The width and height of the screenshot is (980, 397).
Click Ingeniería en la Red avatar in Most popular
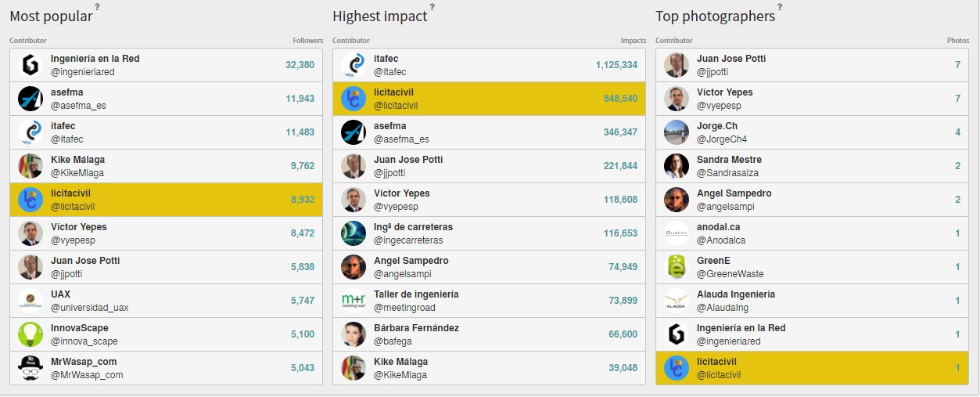pos(31,65)
